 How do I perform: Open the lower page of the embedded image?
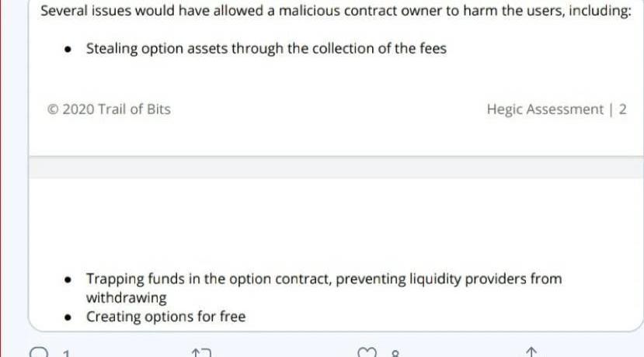[x=336, y=255]
